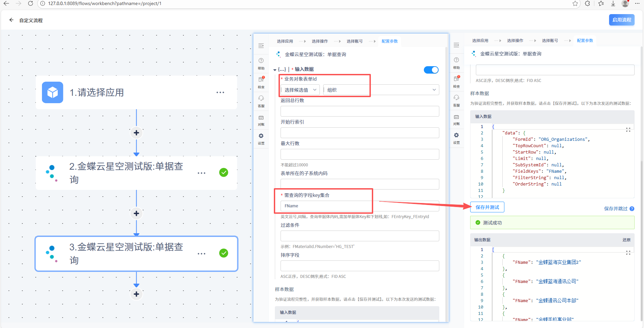This screenshot has width=644, height=328.
Task: Click the back arrow beside 自定义流程
Action: pyautogui.click(x=11, y=20)
